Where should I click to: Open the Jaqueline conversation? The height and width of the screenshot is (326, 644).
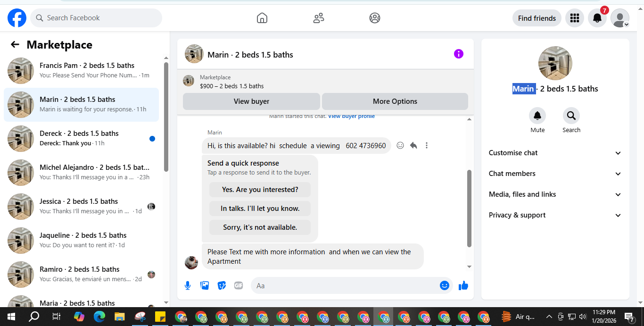tap(81, 241)
